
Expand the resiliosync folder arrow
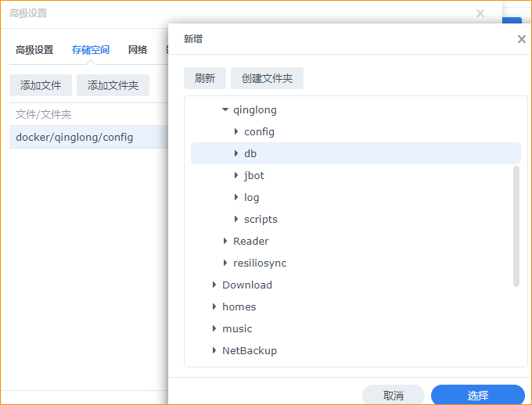[225, 263]
